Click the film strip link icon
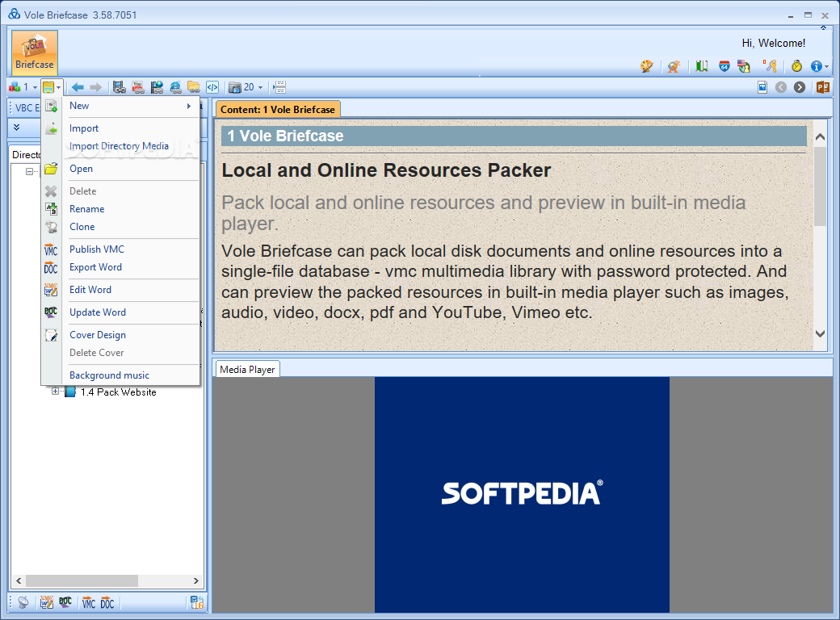 point(120,87)
